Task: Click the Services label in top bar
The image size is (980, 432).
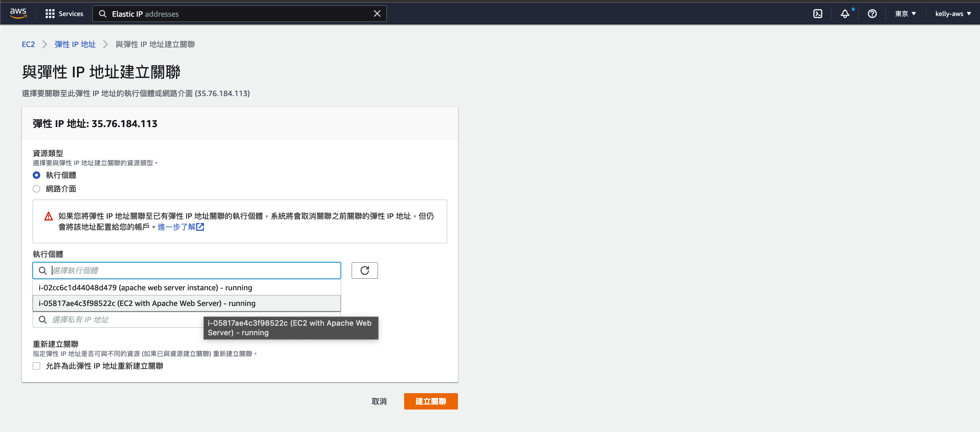Action: pyautogui.click(x=71, y=14)
